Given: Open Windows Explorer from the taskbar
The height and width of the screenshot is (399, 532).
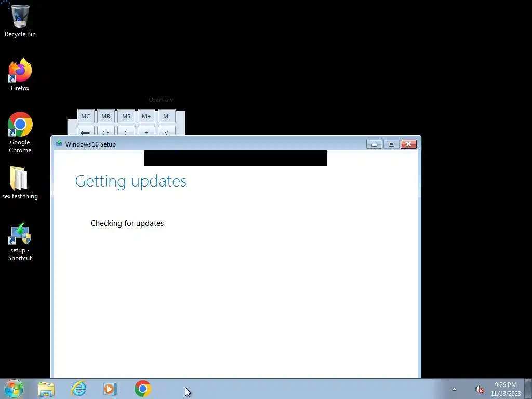Looking at the screenshot, I should pos(46,389).
